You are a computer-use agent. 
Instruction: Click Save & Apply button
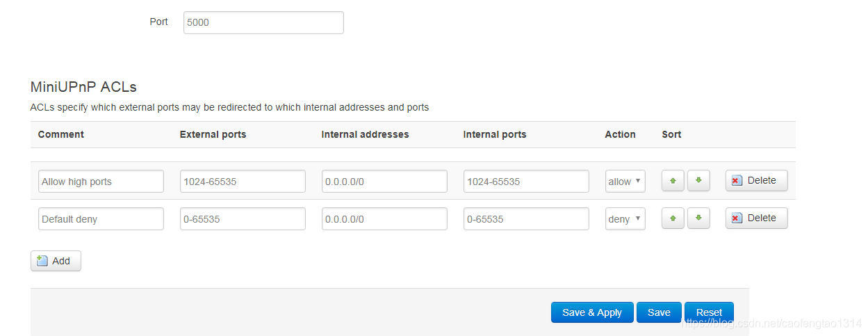click(x=592, y=312)
